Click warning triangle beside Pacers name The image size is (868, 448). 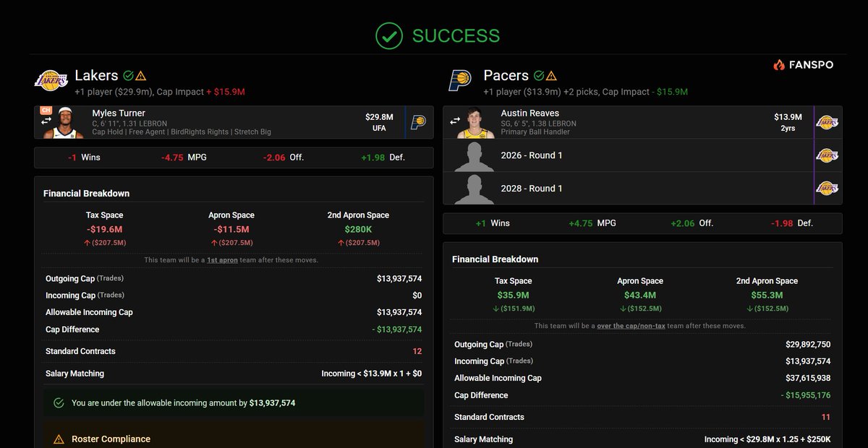(x=551, y=75)
